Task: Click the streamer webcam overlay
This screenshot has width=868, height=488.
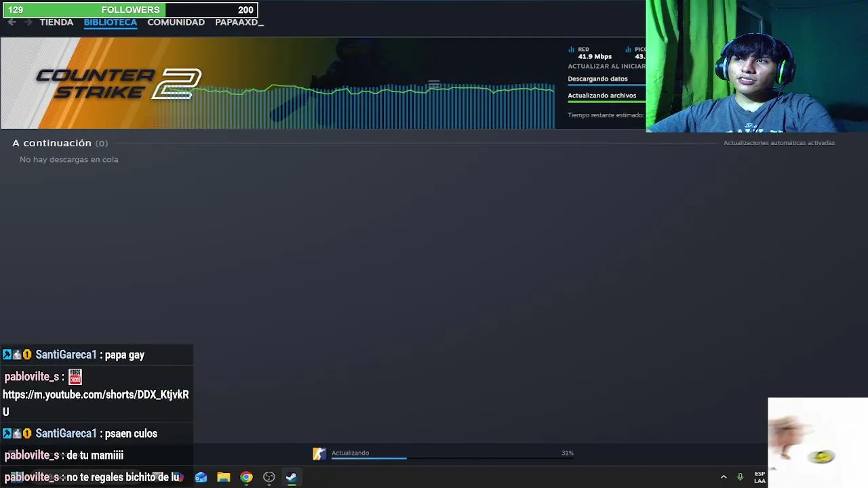Action: coord(757,66)
